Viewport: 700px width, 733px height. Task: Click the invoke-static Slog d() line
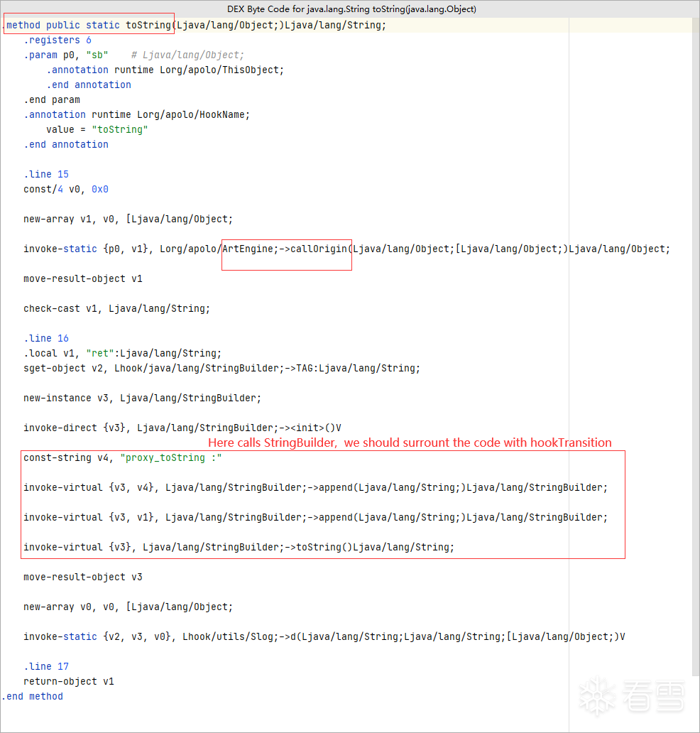click(324, 636)
